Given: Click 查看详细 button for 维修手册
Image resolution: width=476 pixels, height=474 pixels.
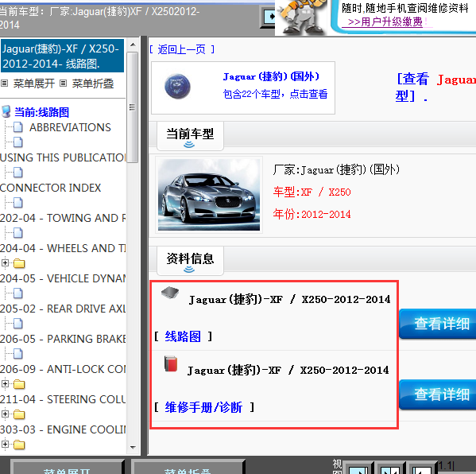Looking at the screenshot, I should (x=438, y=394).
